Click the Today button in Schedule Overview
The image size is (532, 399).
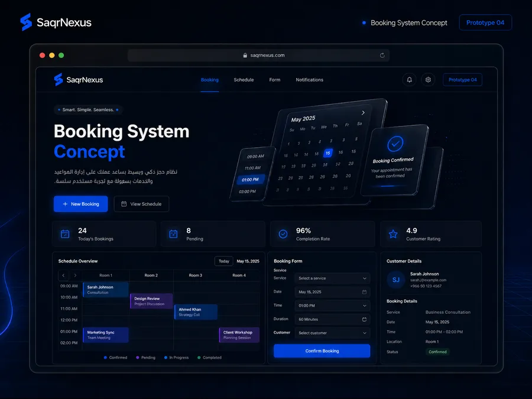(x=224, y=261)
